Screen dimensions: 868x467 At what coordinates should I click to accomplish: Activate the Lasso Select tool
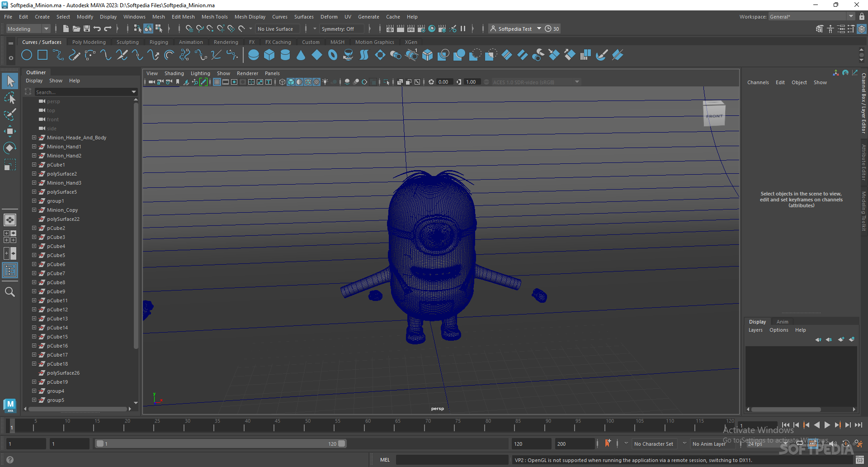point(10,98)
